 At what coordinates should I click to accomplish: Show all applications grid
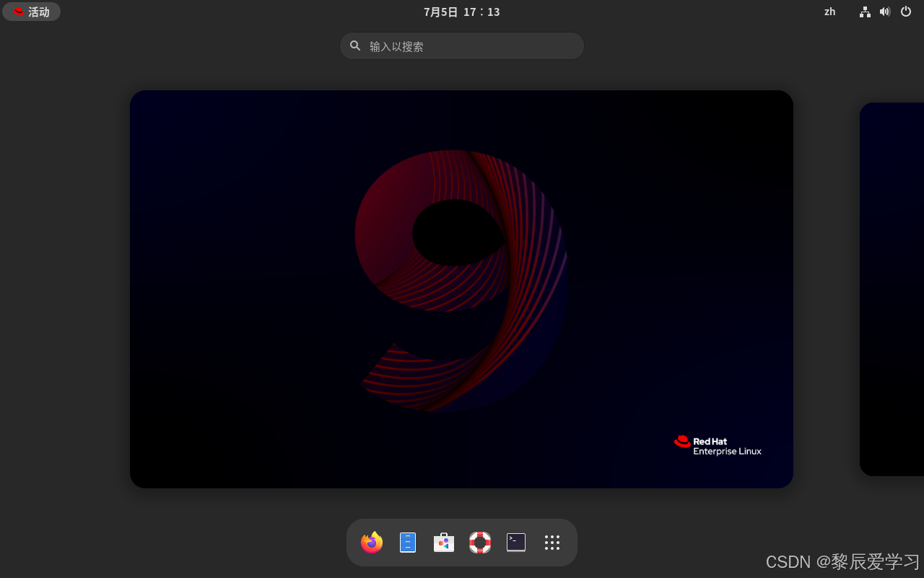tap(552, 543)
